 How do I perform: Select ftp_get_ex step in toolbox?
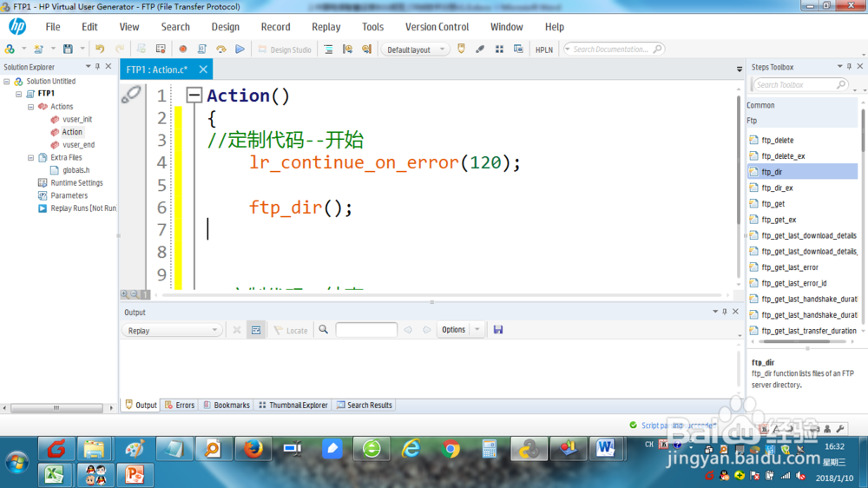click(779, 220)
